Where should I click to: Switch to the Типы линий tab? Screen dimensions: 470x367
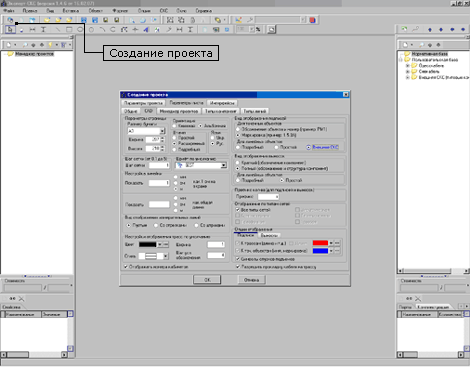254,111
